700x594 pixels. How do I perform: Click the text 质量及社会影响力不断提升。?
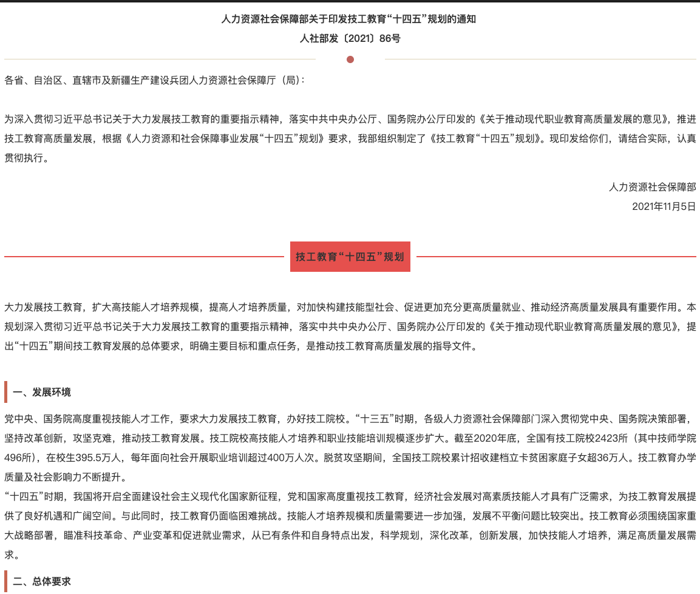point(67,477)
